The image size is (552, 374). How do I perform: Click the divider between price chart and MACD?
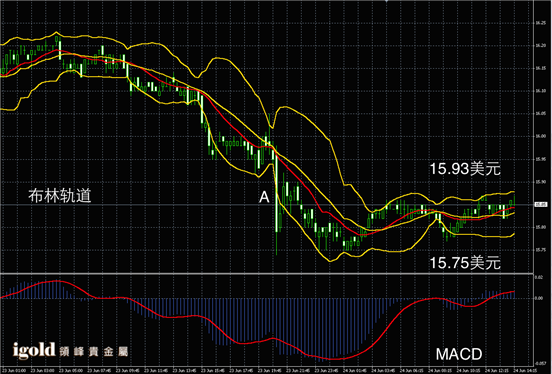point(267,274)
